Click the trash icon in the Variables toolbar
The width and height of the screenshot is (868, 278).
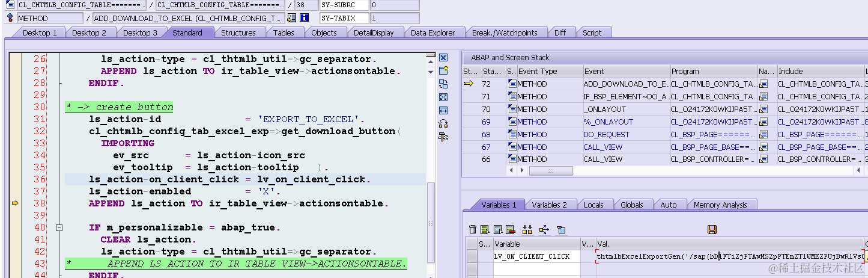(473, 229)
